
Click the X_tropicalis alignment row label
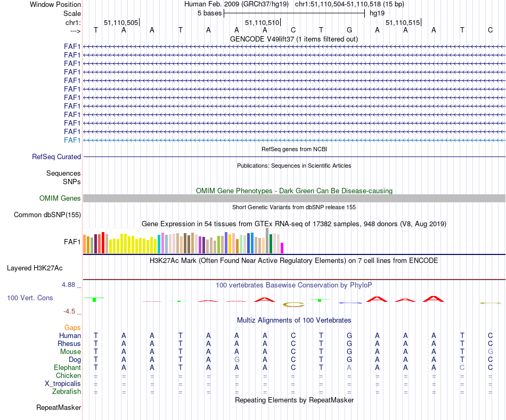point(63,384)
